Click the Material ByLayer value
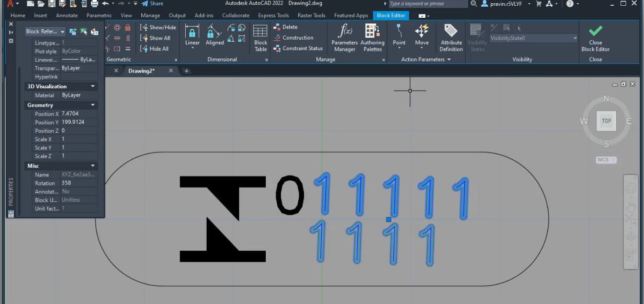This screenshot has height=304, width=644. (x=79, y=95)
